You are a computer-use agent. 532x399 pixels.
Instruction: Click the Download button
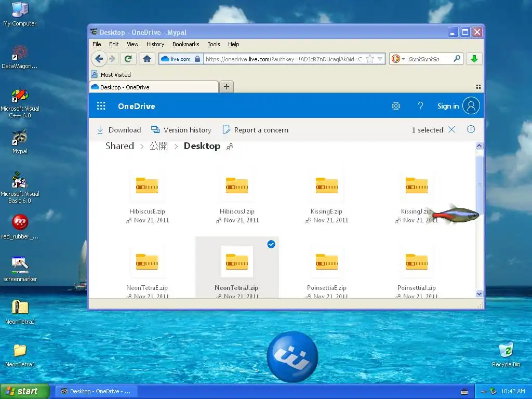click(x=119, y=129)
